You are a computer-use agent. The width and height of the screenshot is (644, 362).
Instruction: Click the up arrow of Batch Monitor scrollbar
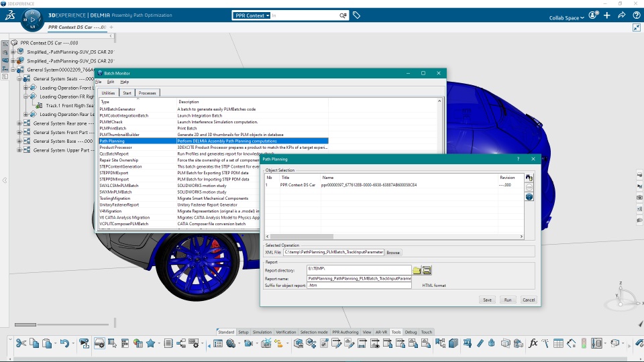click(439, 101)
